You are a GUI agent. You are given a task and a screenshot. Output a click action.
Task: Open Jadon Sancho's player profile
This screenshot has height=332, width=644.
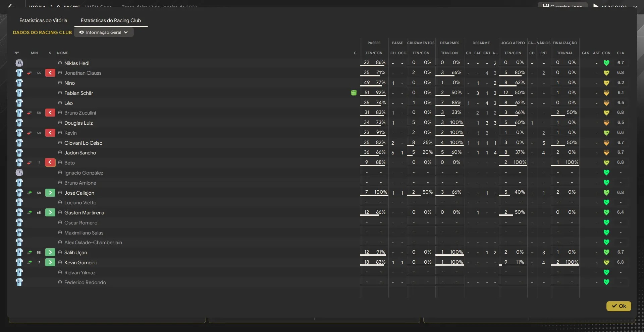(x=80, y=153)
